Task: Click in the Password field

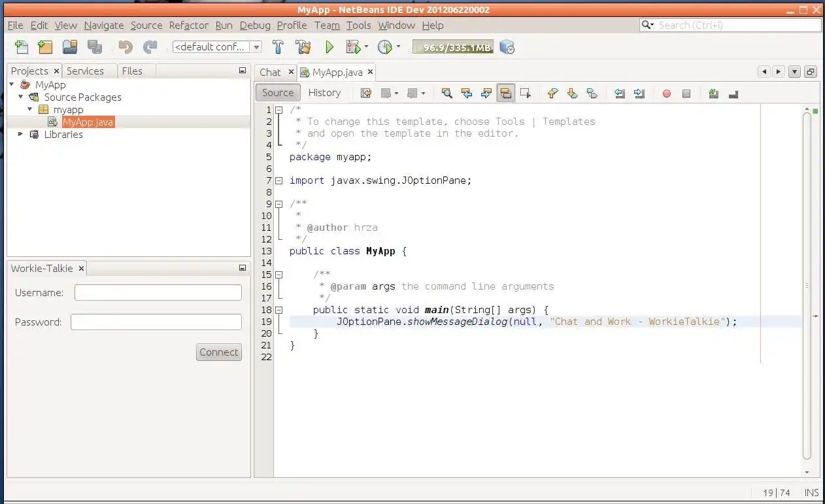Action: click(156, 322)
